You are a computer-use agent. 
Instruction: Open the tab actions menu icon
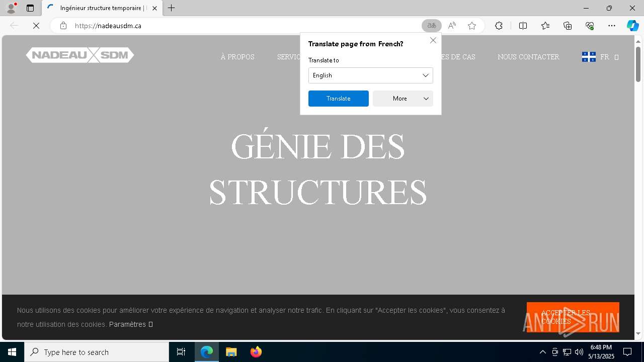tap(30, 8)
